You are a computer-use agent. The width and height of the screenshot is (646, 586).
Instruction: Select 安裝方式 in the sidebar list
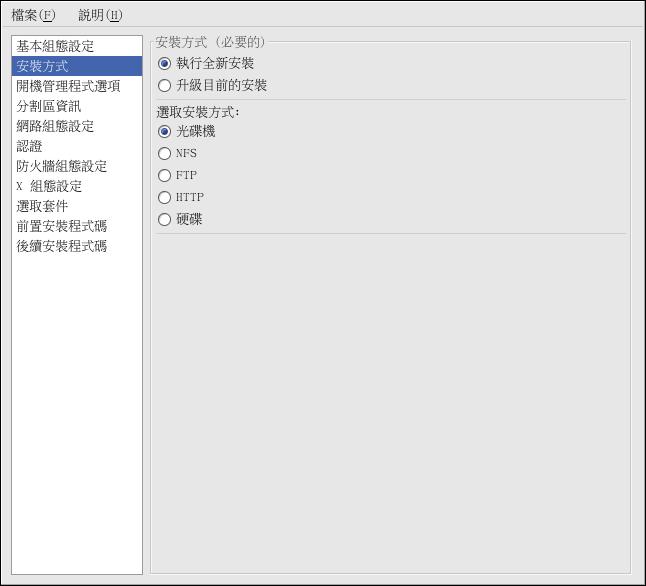click(43, 67)
